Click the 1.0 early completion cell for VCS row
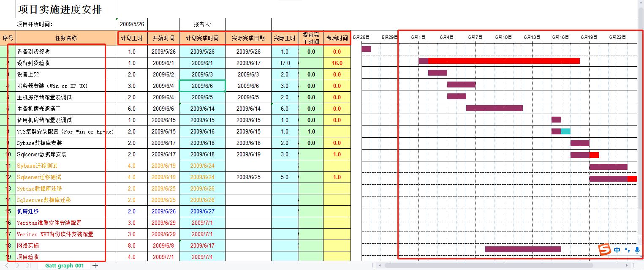This screenshot has width=644, height=270. (x=311, y=131)
